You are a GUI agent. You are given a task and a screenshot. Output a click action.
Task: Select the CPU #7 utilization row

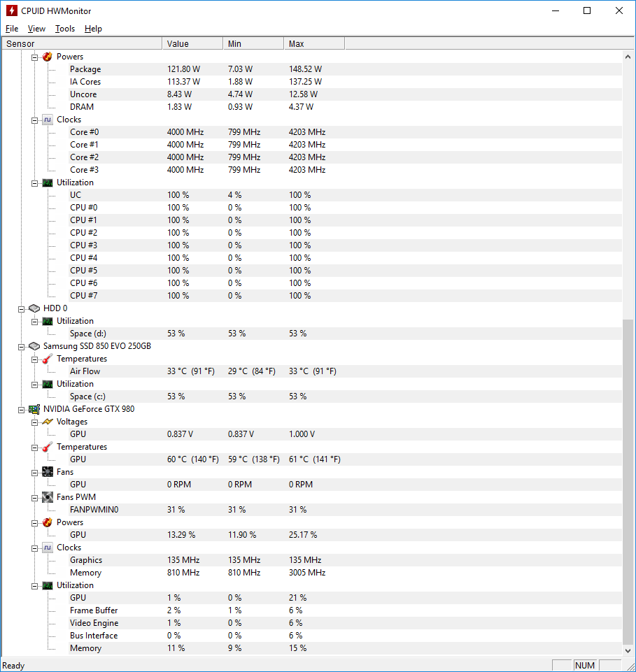(x=345, y=296)
